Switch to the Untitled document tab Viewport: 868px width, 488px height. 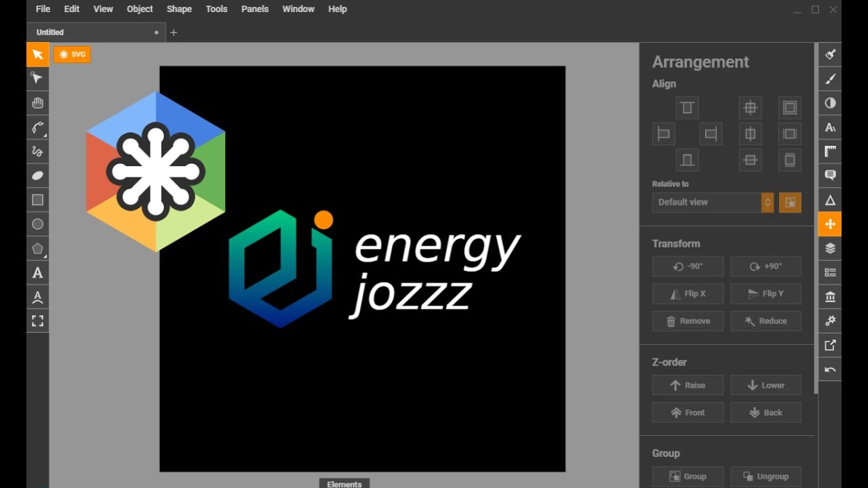pos(96,32)
